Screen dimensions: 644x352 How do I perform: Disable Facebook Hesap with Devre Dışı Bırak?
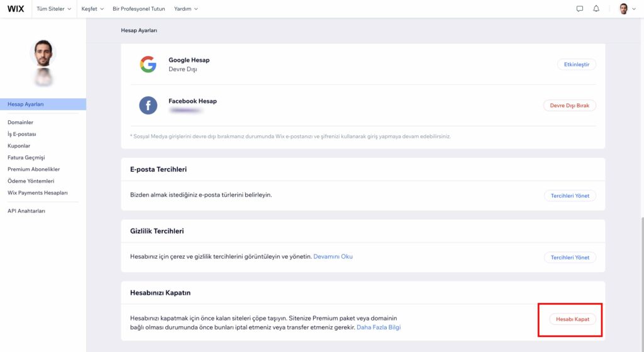(x=570, y=106)
